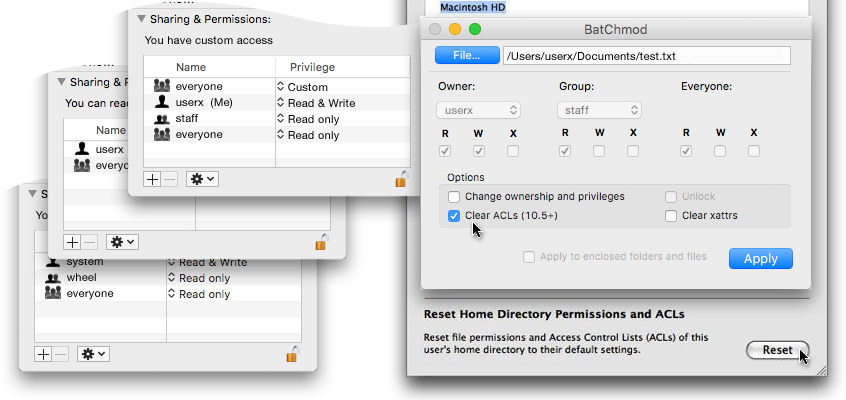This screenshot has height=400, width=846.
Task: Click the File... button in BatChmod
Action: (467, 55)
